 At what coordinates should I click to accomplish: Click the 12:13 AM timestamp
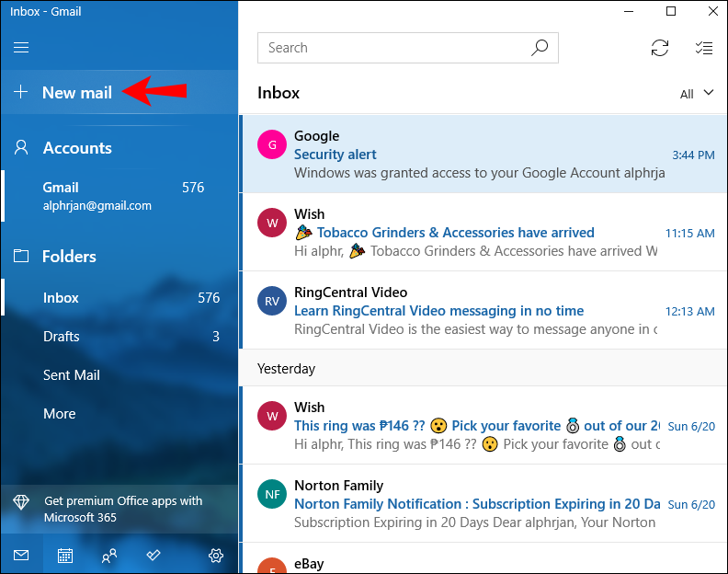(x=690, y=312)
